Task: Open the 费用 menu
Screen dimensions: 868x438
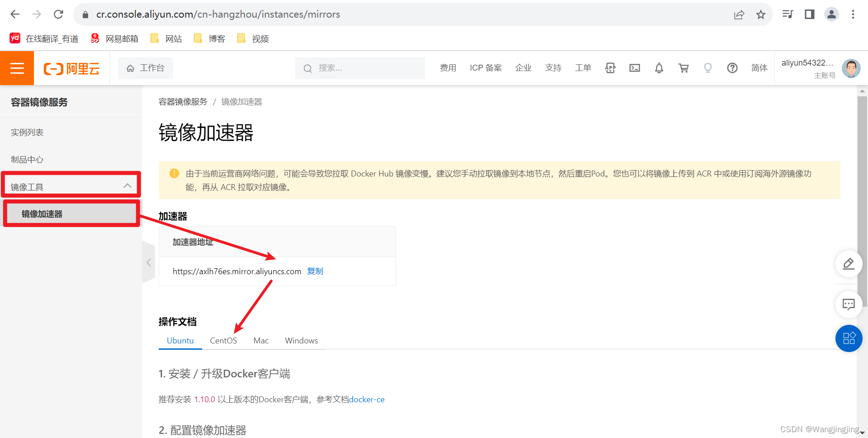Action: [x=448, y=68]
